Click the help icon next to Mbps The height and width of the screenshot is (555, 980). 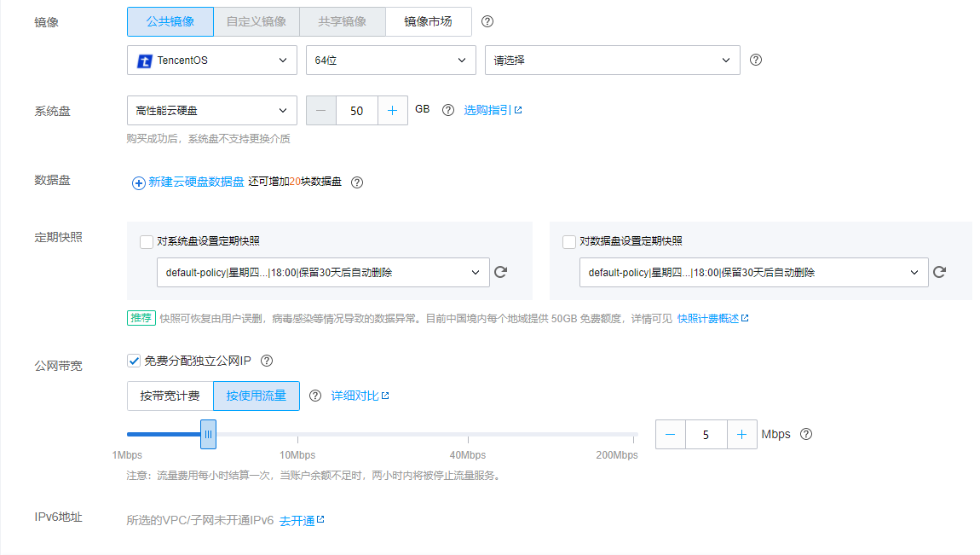click(x=805, y=434)
